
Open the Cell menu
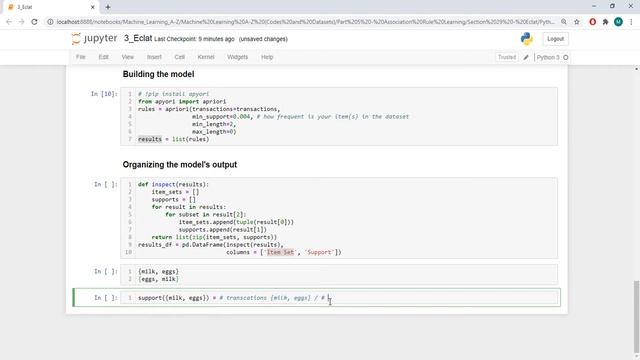[x=180, y=57]
